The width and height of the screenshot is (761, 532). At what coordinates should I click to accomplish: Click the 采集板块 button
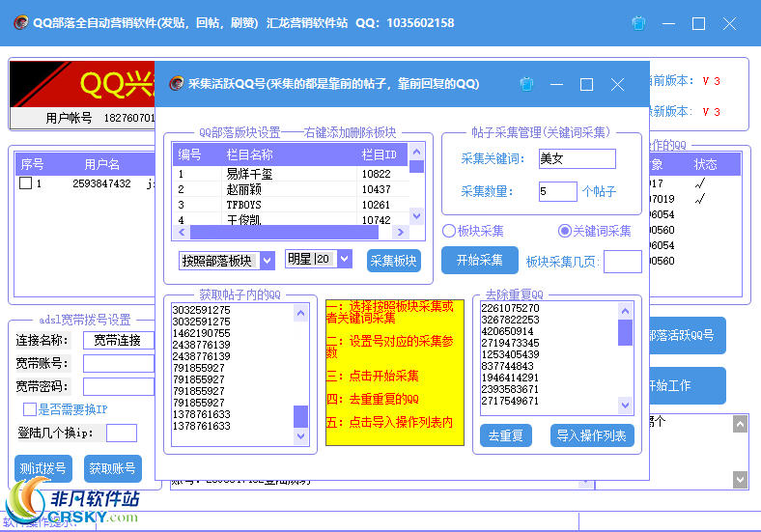pos(394,261)
